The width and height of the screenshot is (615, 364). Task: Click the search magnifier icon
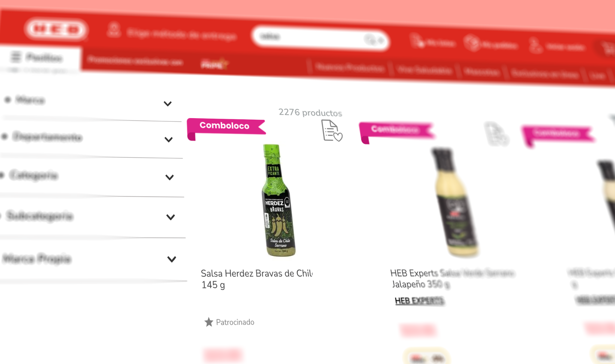[x=369, y=39]
